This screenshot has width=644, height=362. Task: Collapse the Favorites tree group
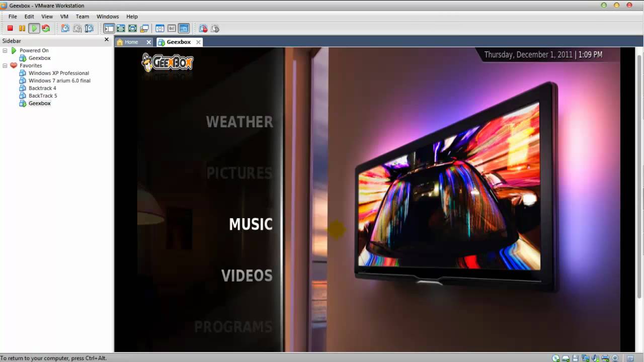[5, 65]
